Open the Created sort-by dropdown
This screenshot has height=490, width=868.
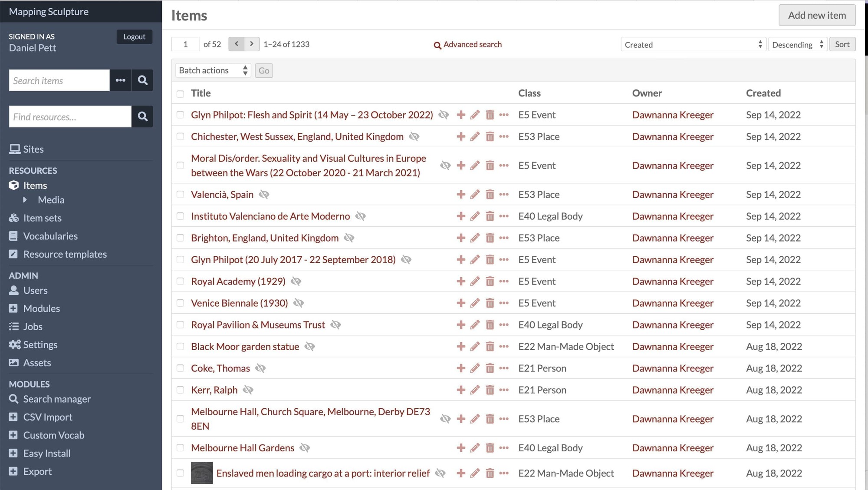693,44
